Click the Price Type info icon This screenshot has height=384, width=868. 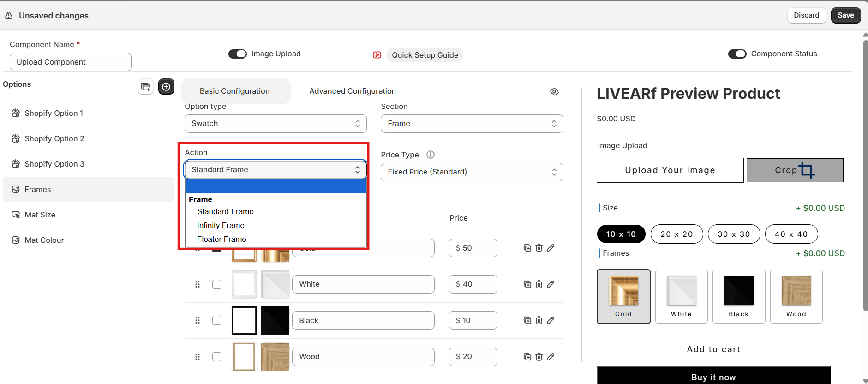[x=431, y=155]
